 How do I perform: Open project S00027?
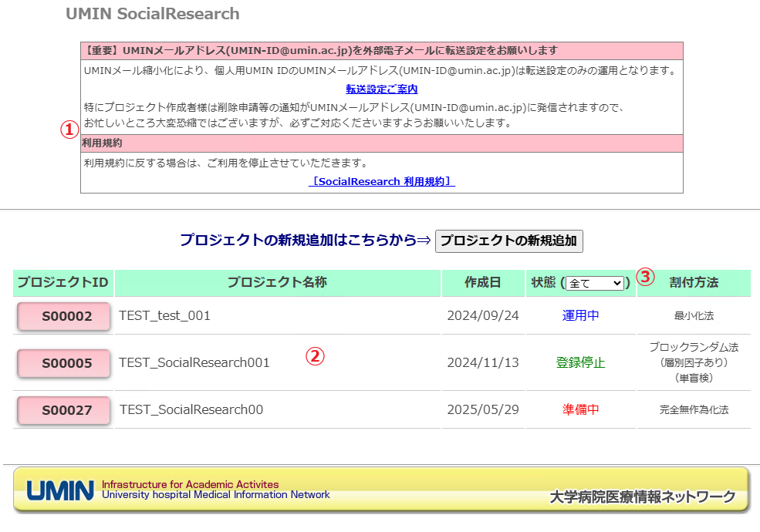click(63, 410)
